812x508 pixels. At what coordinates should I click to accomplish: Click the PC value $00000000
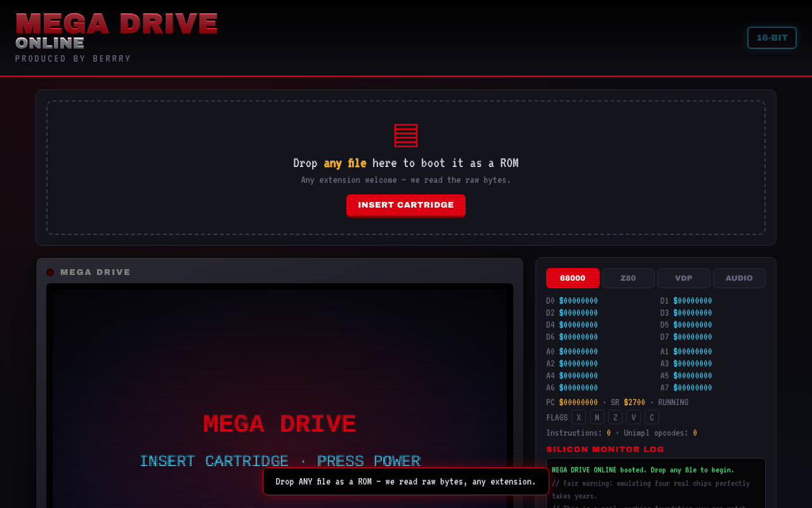(x=579, y=403)
